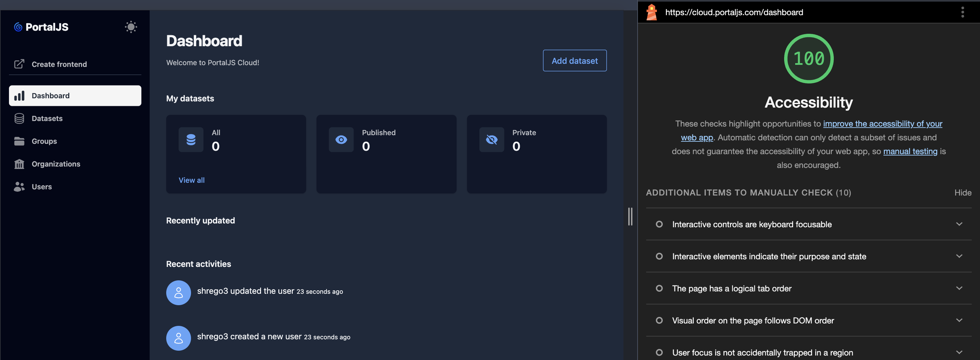Screen dimensions: 980x360
Task: Click 'ADDITIONAL ITEMS TO MANUALLY CHECK (10)' header
Action: coord(748,192)
